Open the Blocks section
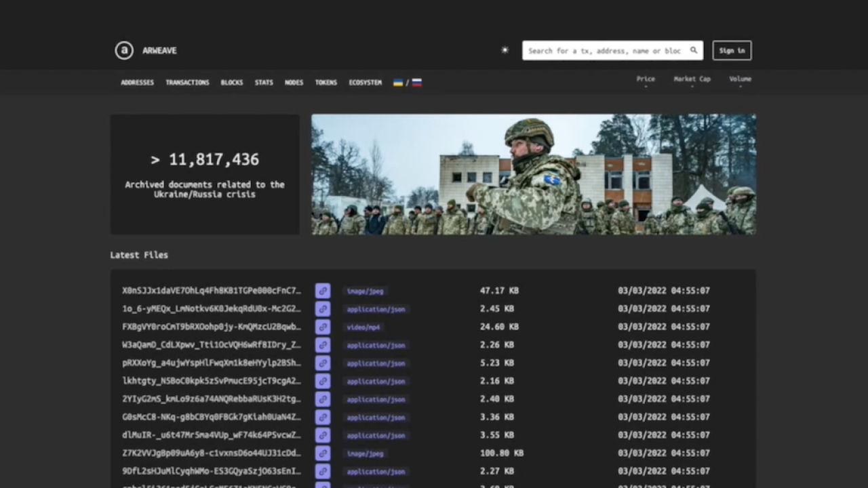 coord(232,83)
